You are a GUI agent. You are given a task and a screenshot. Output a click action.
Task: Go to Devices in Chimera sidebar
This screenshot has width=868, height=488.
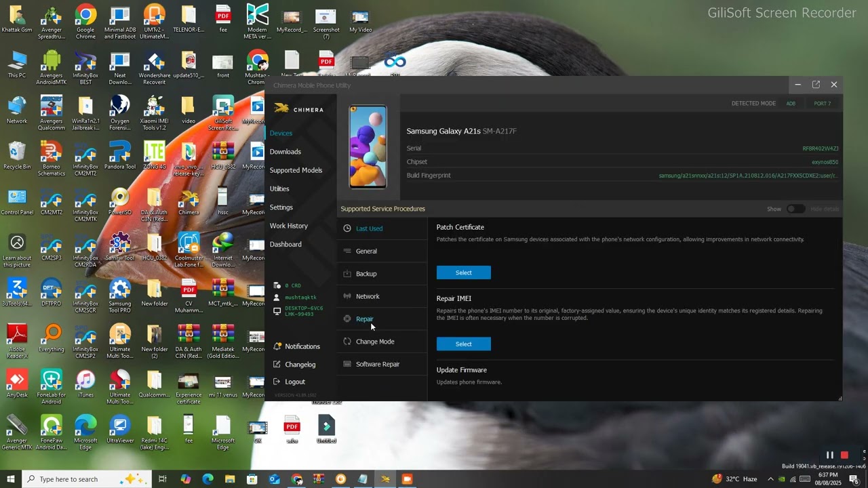281,133
